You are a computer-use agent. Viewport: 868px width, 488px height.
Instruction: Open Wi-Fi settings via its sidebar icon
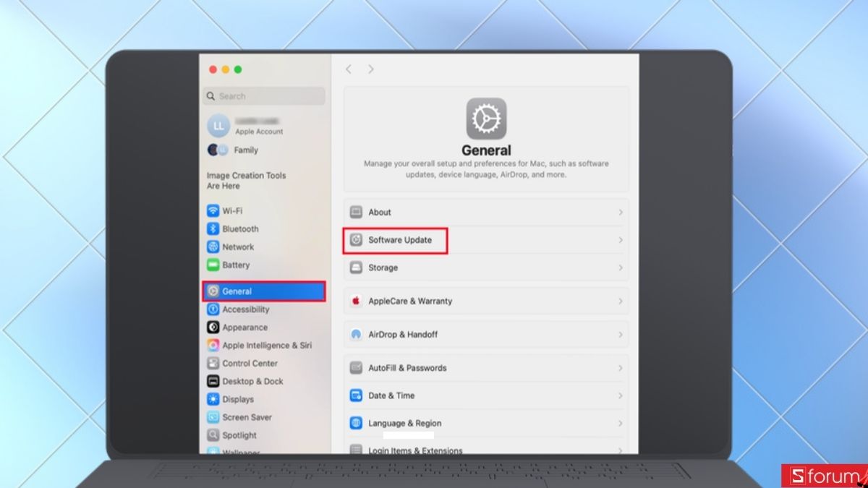pyautogui.click(x=213, y=211)
